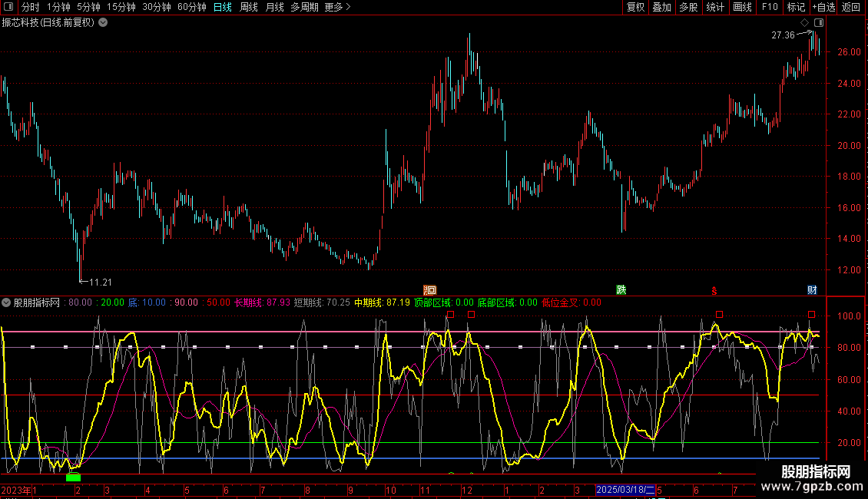Open the 更多 periods expander
Screen dimensions: 868x499
[x=337, y=7]
